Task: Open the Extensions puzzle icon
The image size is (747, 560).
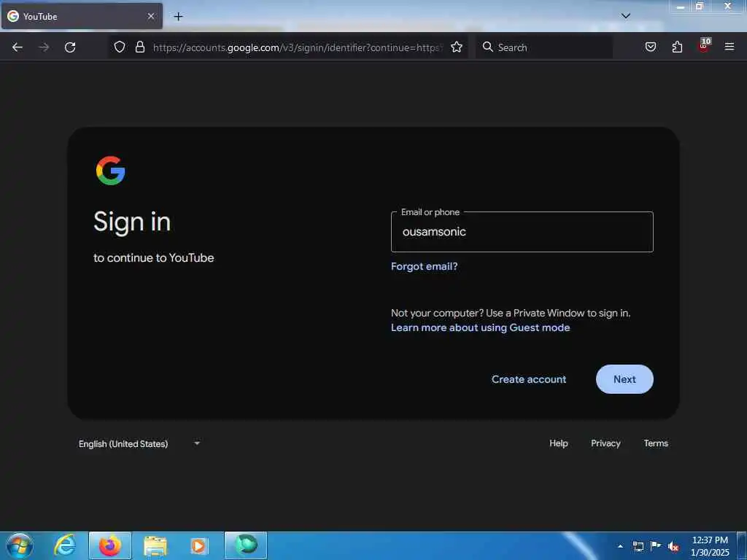Action: point(677,47)
